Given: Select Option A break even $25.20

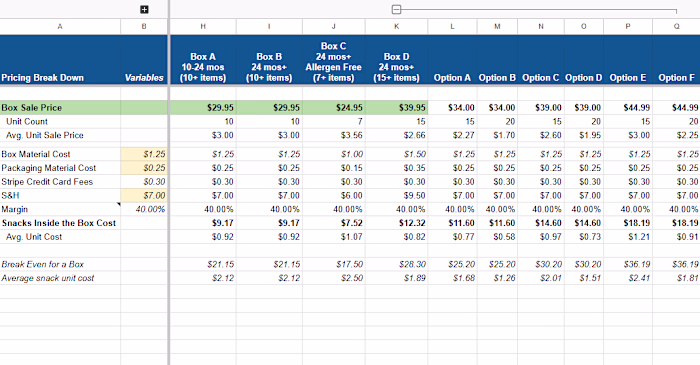Looking at the screenshot, I should 452,265.
